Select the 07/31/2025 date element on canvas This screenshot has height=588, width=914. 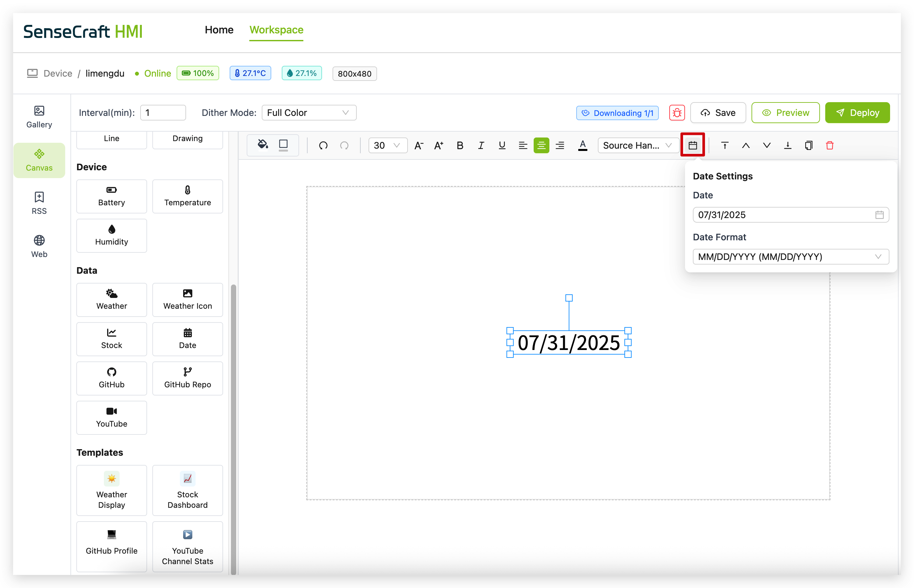(x=569, y=342)
